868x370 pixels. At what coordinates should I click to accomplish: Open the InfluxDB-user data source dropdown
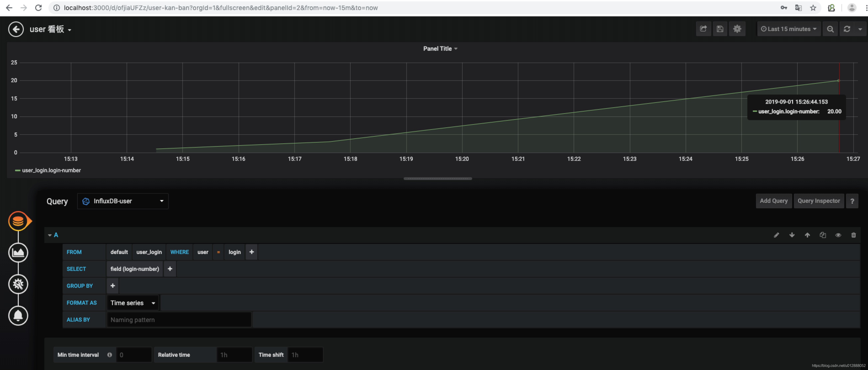click(123, 201)
